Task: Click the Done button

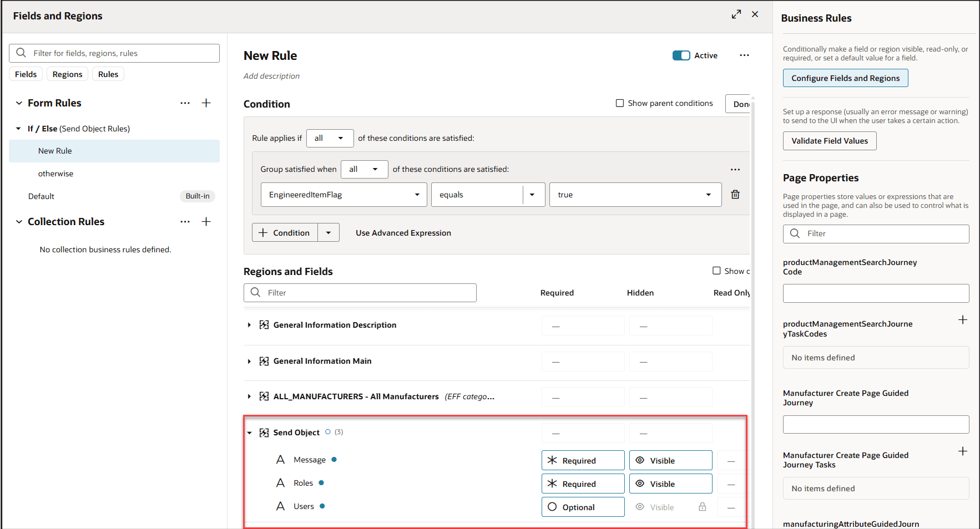Action: pyautogui.click(x=738, y=104)
